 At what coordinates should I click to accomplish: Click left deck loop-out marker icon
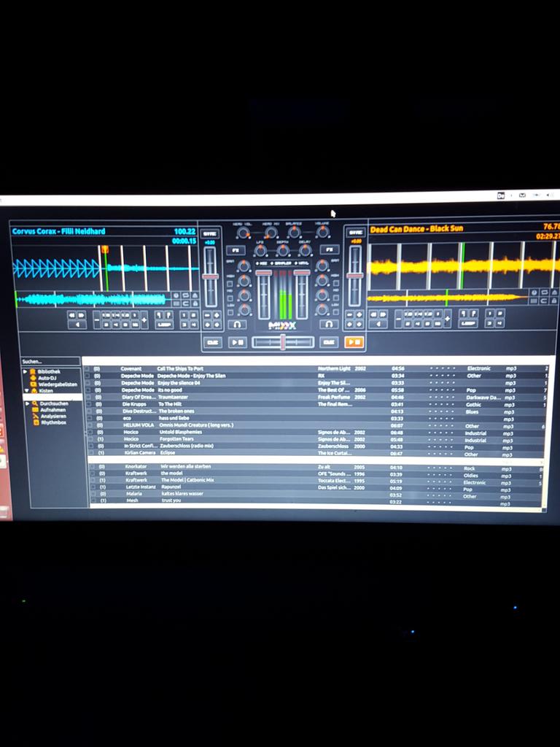(x=168, y=315)
